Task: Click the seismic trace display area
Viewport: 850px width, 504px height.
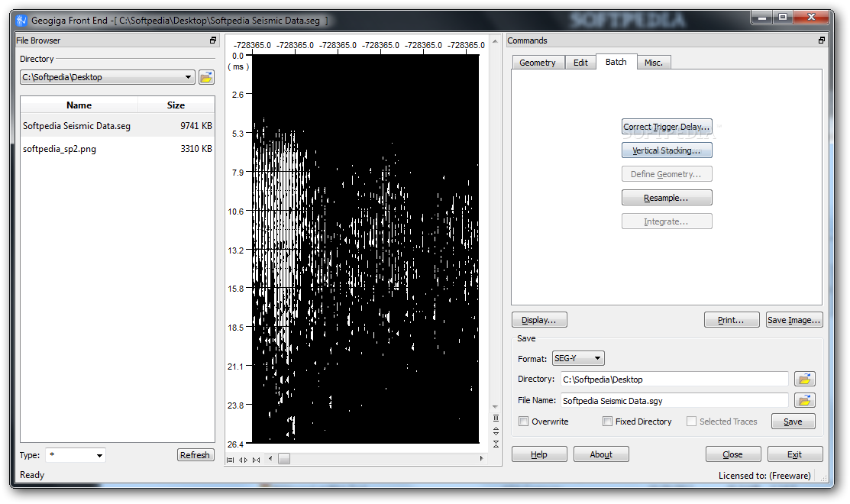Action: [x=366, y=249]
